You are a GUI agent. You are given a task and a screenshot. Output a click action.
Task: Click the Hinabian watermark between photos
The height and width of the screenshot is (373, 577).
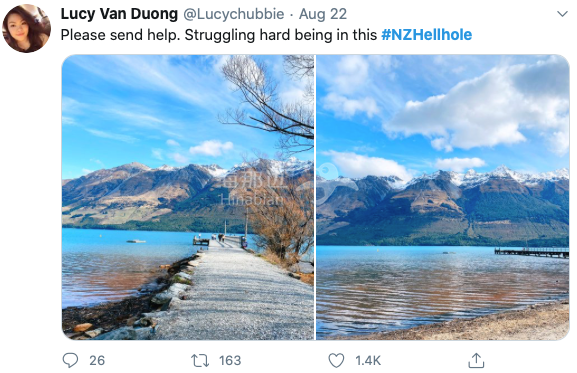pos(252,191)
